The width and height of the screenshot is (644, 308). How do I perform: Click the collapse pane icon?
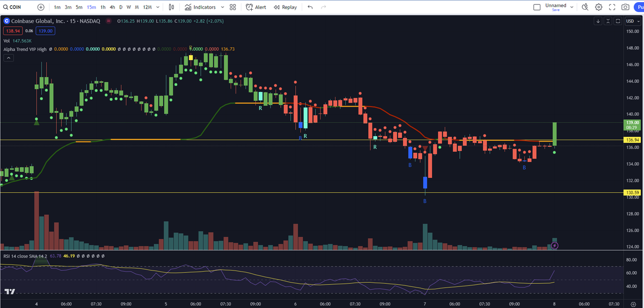click(608, 21)
